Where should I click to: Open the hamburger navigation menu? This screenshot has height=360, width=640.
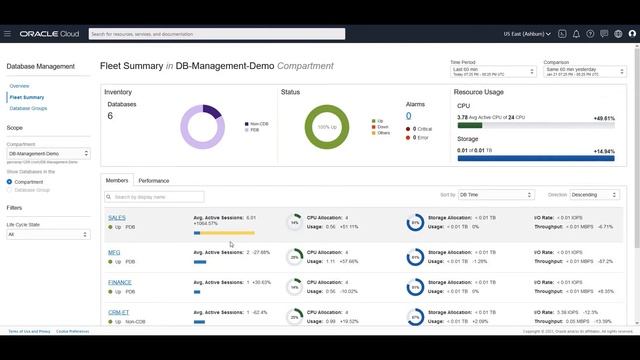[7, 34]
